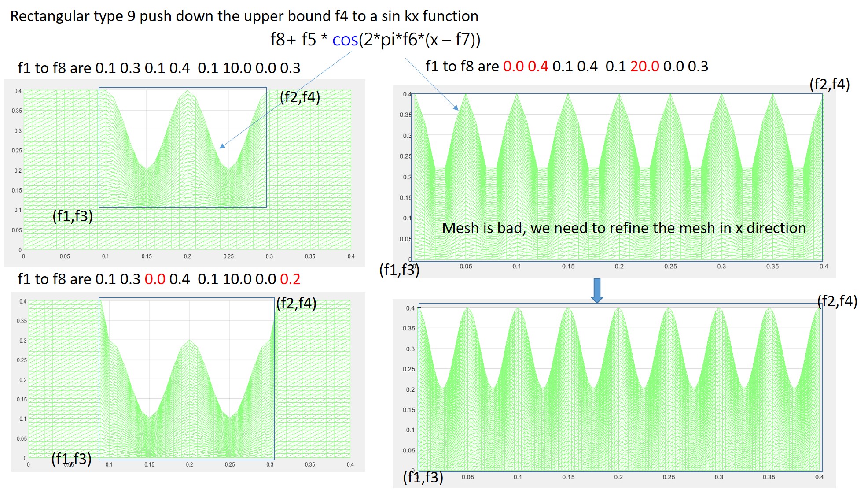The width and height of the screenshot is (868, 497).
Task: Open the refined eight-peak mesh plot below the blue arrow
Action: (614, 393)
